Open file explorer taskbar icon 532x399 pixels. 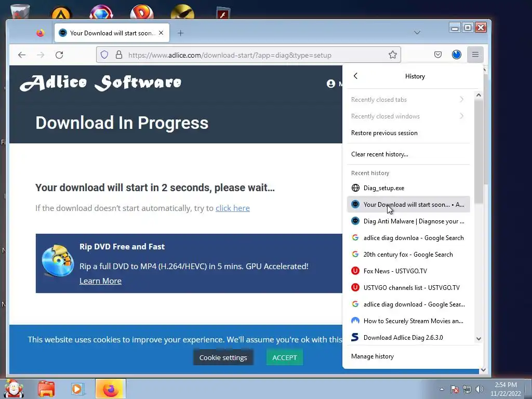(x=46, y=389)
